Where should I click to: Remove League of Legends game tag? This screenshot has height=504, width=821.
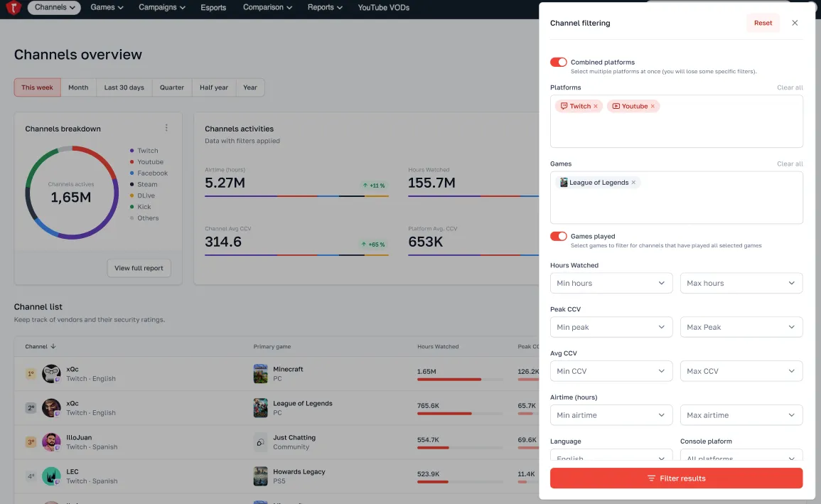point(633,183)
